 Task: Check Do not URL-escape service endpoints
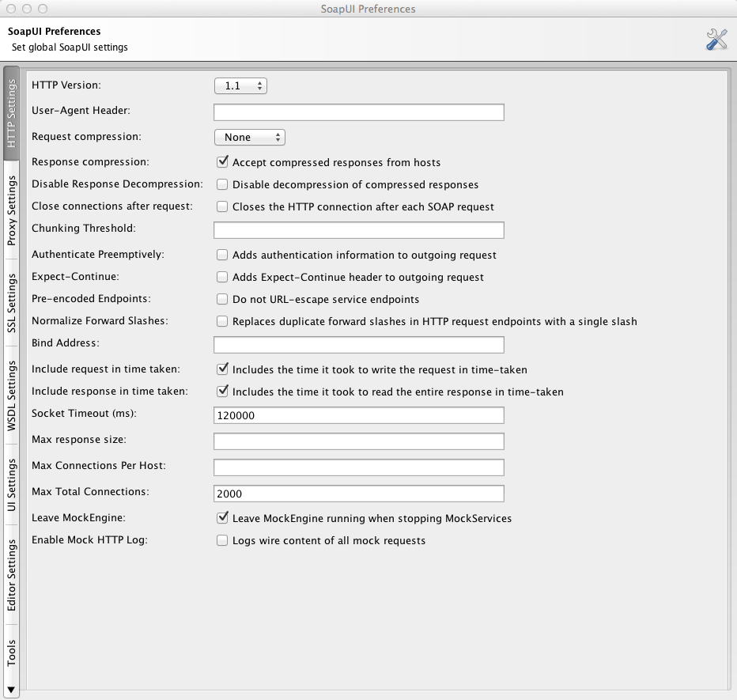(223, 299)
